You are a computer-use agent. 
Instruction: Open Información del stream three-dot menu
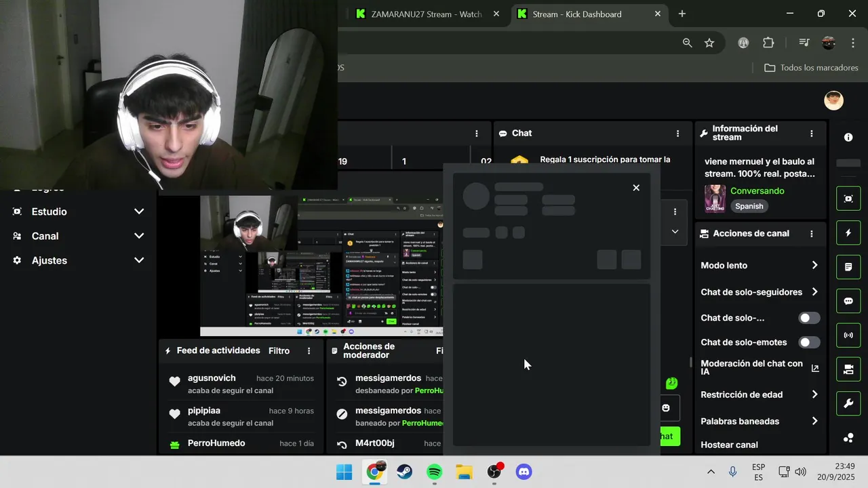click(x=812, y=134)
